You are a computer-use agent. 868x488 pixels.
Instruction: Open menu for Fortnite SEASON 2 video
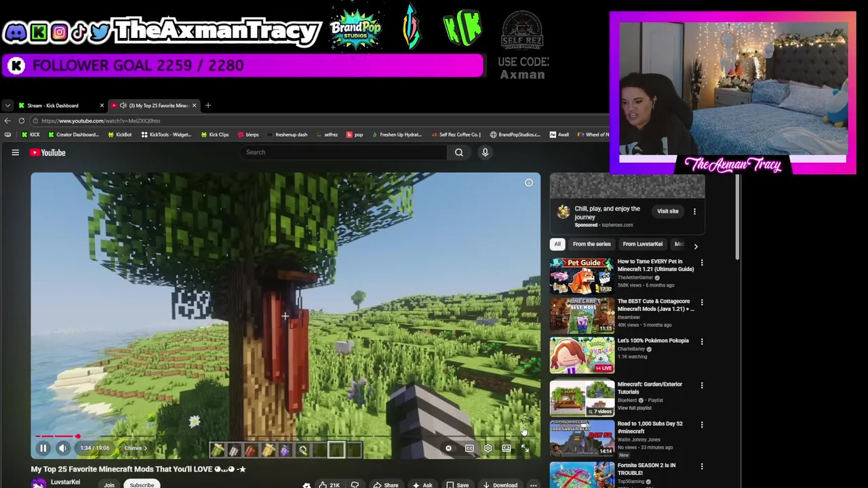(702, 466)
